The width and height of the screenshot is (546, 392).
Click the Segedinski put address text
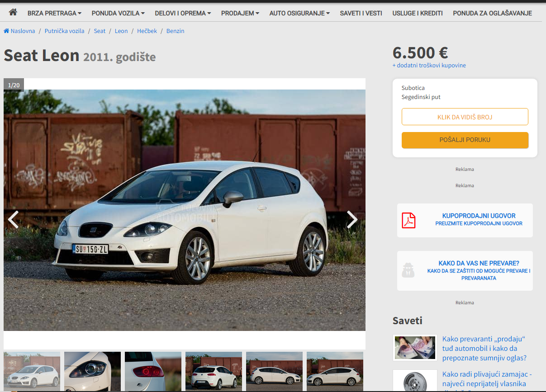coord(421,97)
